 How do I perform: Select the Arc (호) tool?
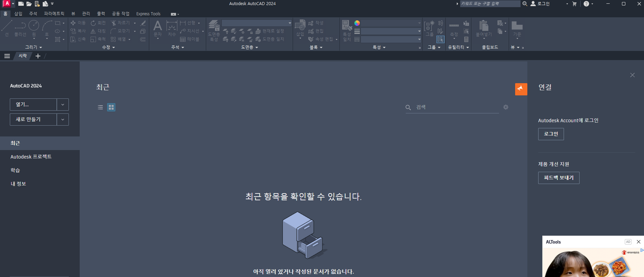click(47, 28)
